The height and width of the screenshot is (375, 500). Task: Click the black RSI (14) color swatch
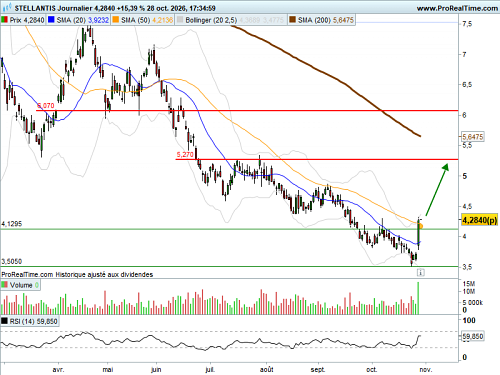click(5, 321)
